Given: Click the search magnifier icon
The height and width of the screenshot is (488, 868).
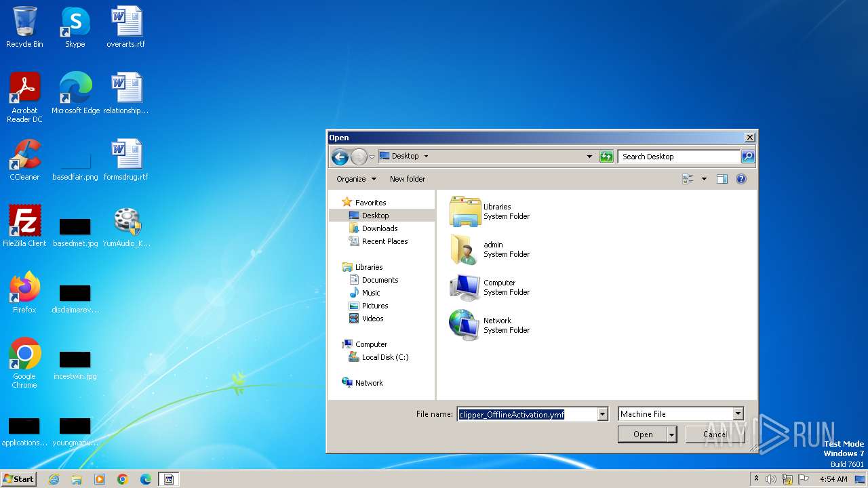Looking at the screenshot, I should [x=747, y=157].
